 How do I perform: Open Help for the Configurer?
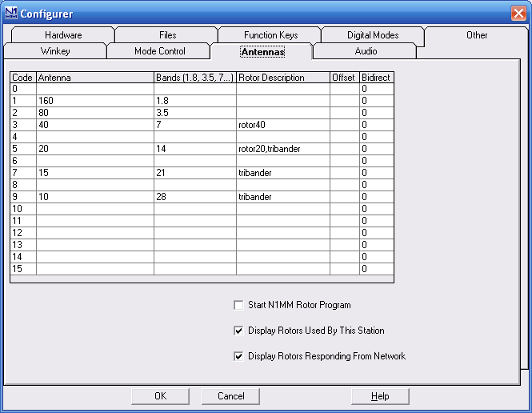pos(380,396)
